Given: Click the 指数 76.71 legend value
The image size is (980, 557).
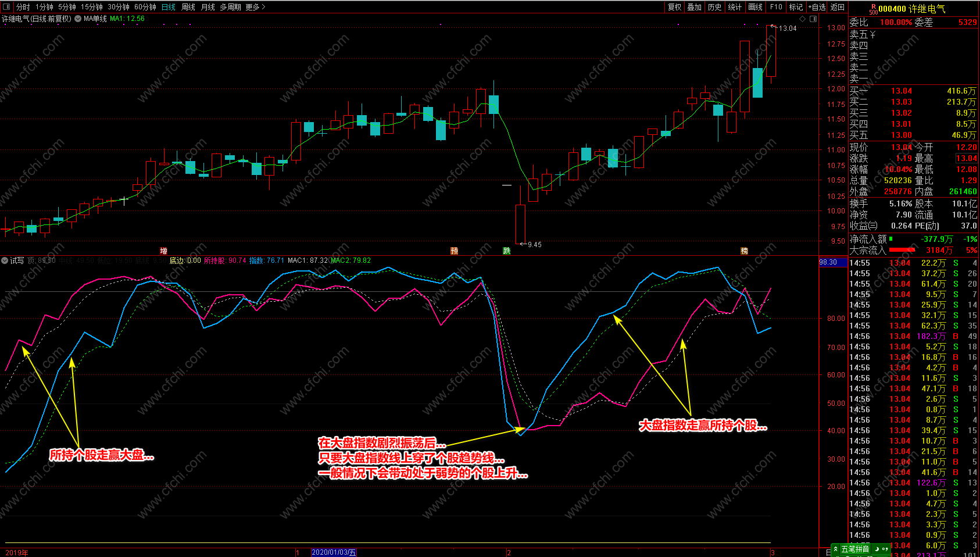Looking at the screenshot, I should [267, 260].
